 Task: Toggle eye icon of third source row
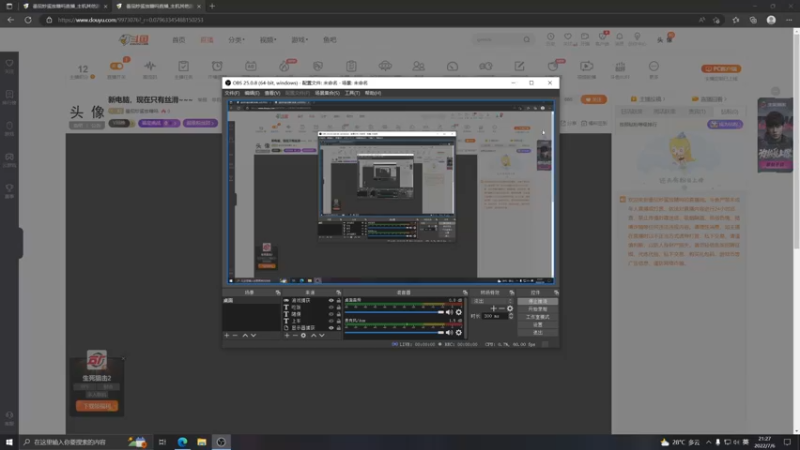click(331, 314)
